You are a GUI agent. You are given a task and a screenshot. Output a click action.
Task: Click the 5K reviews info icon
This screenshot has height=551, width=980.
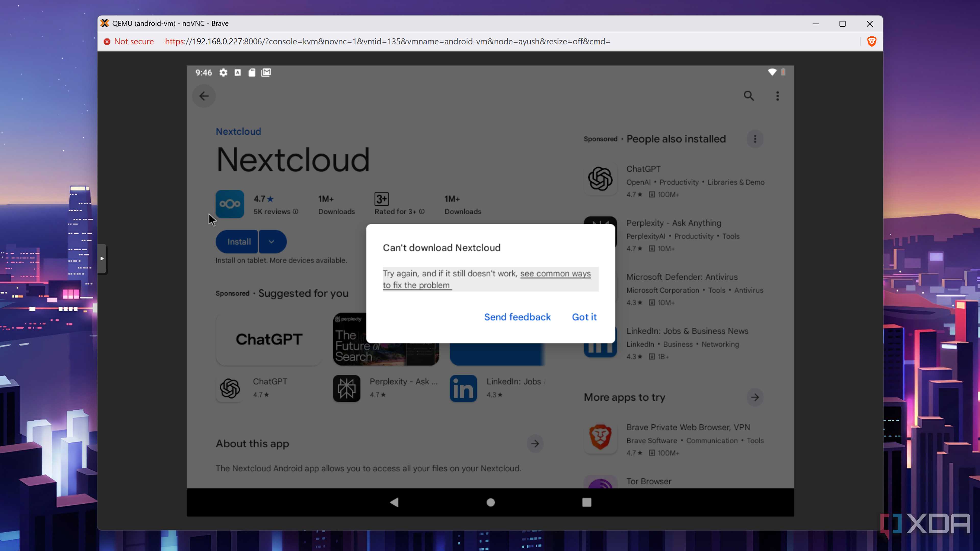[x=296, y=211]
